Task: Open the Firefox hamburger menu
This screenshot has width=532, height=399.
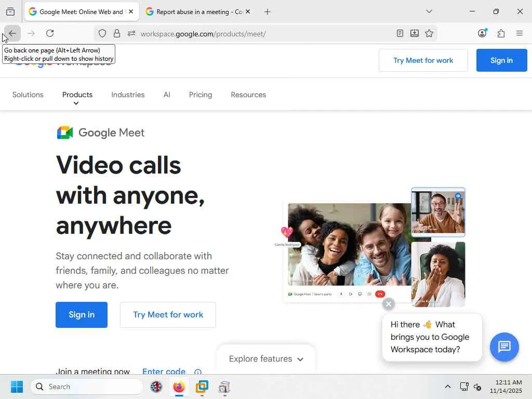Action: [x=519, y=33]
